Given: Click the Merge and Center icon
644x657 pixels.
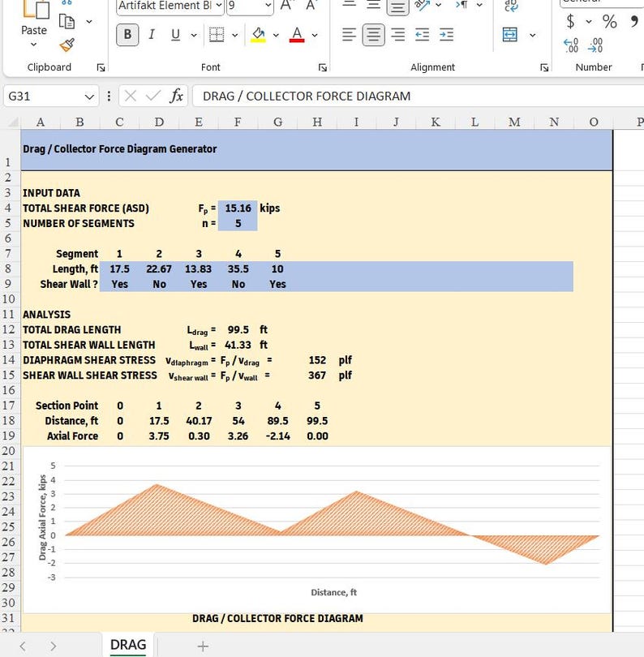Looking at the screenshot, I should [509, 35].
